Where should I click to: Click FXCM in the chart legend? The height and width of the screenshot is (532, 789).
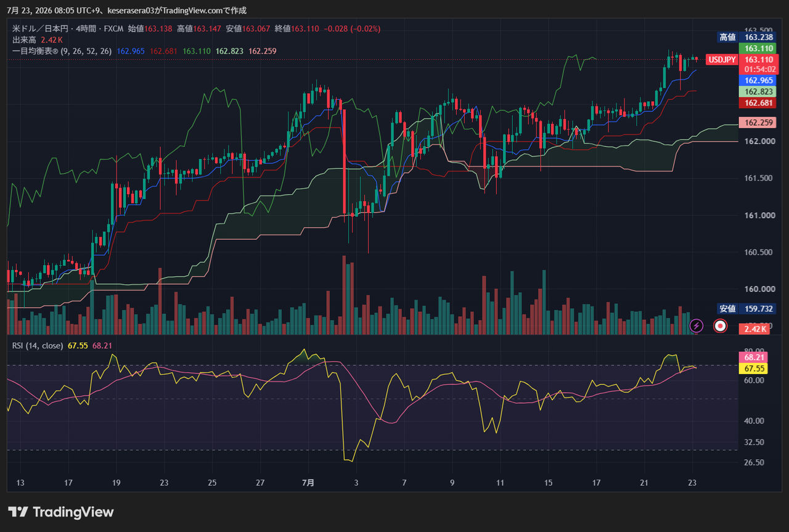point(113,28)
